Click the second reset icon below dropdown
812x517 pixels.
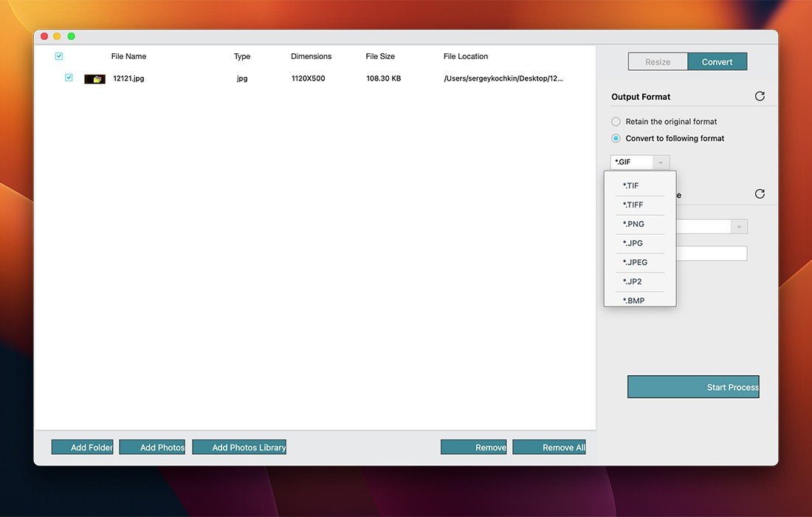(x=760, y=194)
